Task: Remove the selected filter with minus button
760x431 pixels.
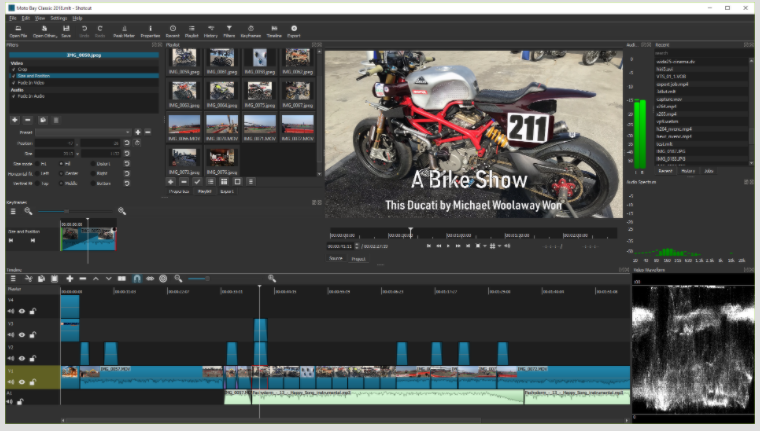Action: tap(28, 120)
